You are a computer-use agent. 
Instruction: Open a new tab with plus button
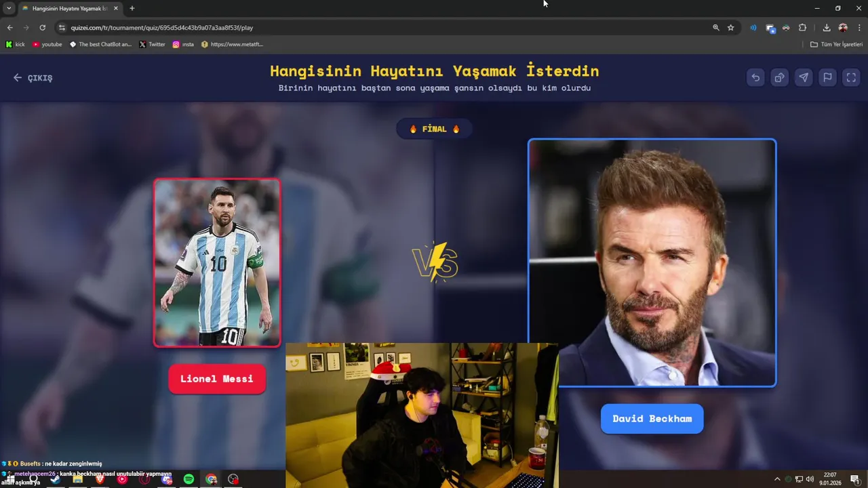tap(132, 8)
